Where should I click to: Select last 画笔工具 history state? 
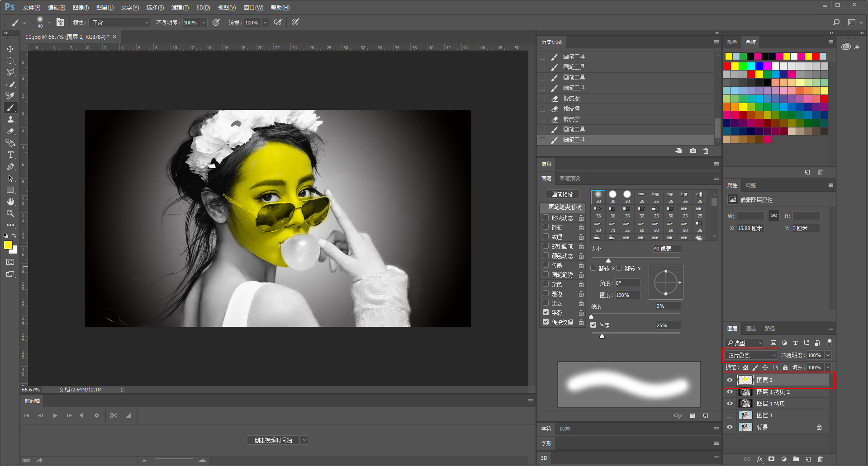626,140
